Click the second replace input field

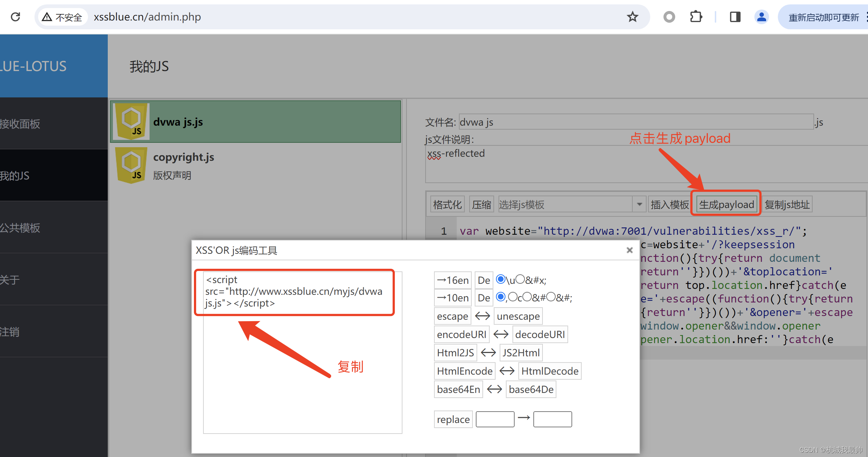click(553, 419)
